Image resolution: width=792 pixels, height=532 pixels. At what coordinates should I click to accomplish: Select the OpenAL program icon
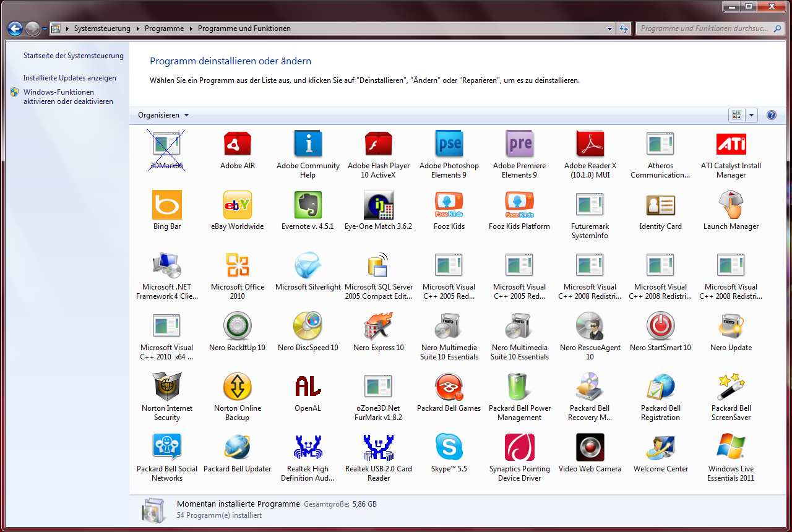(308, 386)
